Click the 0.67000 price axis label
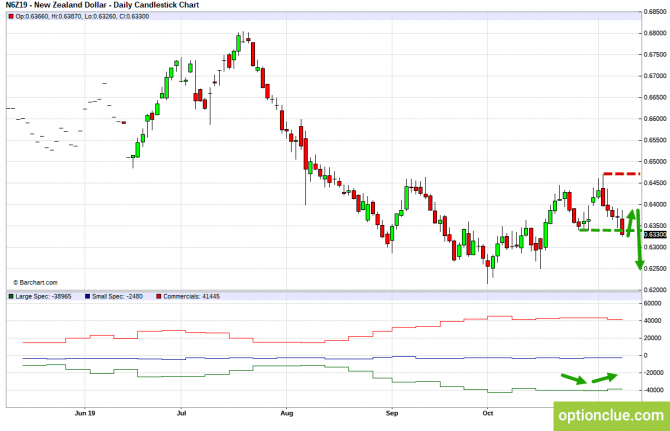Image resolution: width=670 pixels, height=431 pixels. [655, 76]
